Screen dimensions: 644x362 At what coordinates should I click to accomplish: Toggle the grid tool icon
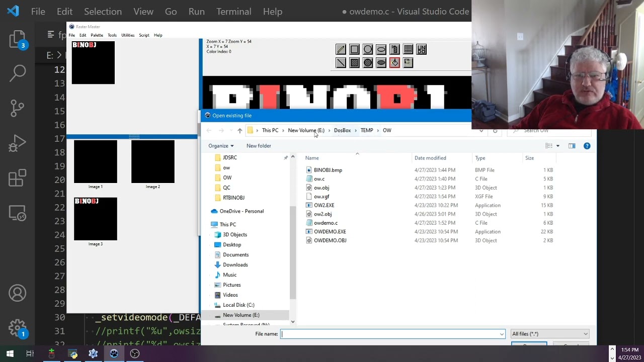[408, 49]
